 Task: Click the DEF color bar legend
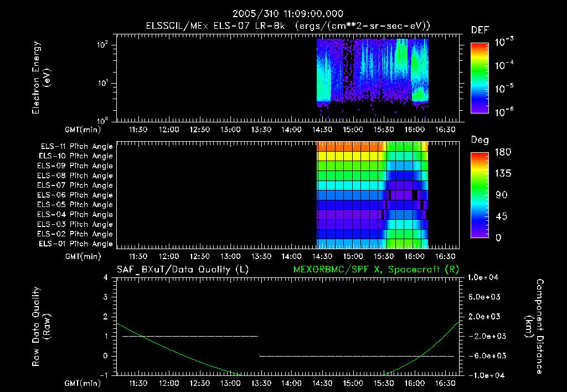point(480,78)
